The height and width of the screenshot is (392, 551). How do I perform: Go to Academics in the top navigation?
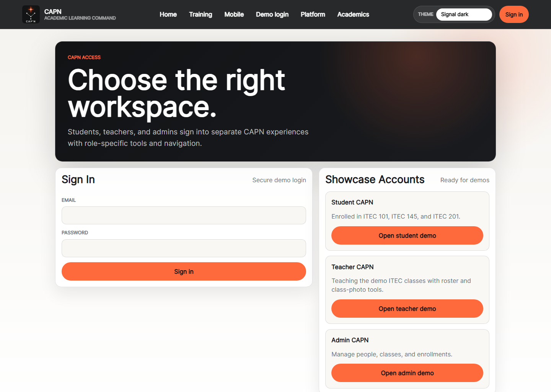pos(353,15)
